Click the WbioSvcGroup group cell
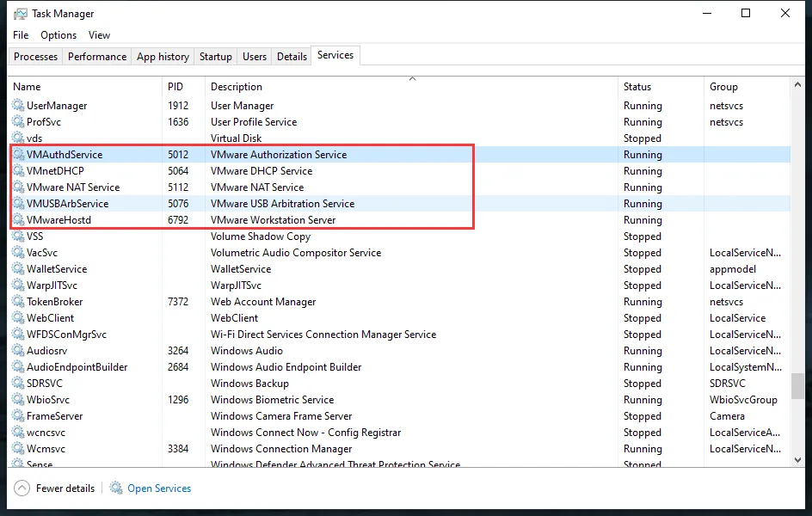The image size is (812, 516). [743, 400]
